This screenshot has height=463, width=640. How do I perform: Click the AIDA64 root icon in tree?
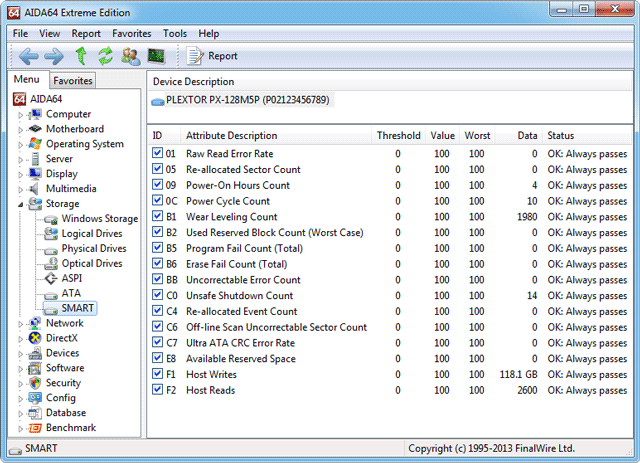point(19,99)
